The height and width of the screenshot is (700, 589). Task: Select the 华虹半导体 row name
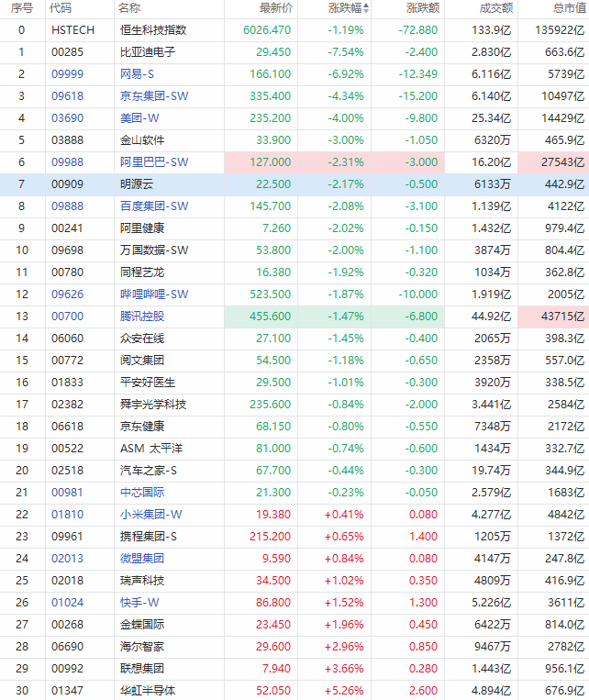pos(148,691)
